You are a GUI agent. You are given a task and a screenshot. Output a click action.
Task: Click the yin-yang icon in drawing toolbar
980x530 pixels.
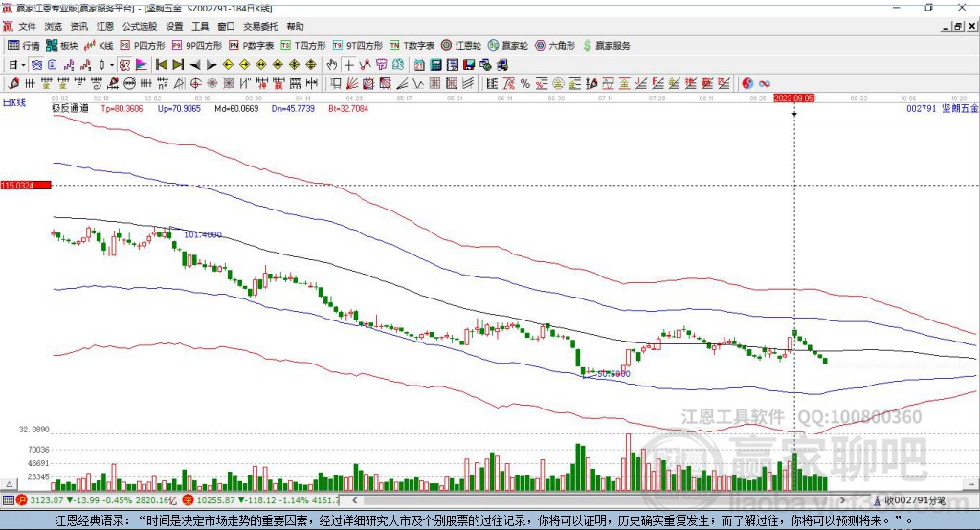[748, 83]
